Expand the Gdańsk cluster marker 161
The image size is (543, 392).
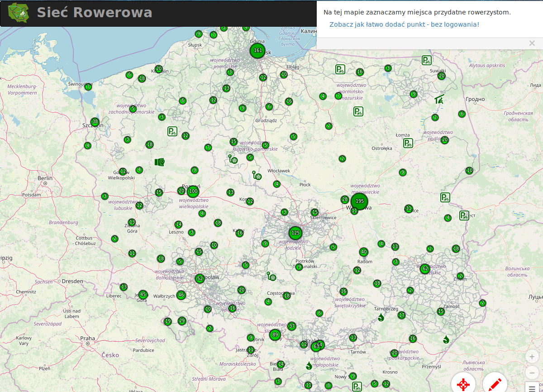pyautogui.click(x=258, y=50)
